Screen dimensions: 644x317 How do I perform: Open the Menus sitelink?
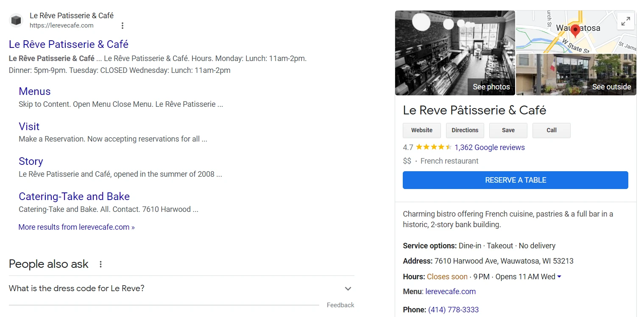(35, 92)
